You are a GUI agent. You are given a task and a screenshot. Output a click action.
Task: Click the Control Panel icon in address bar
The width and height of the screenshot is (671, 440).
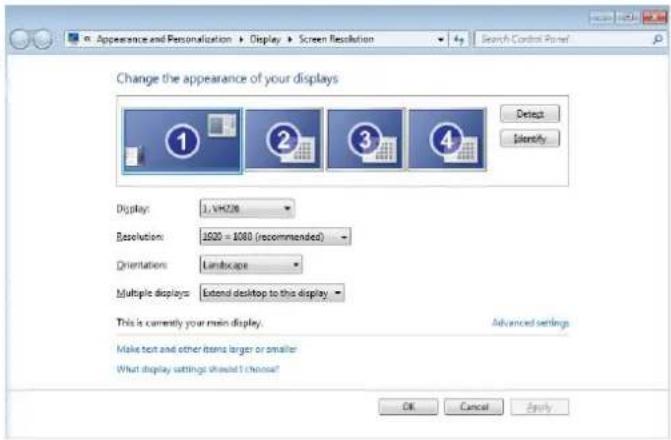[x=73, y=39]
